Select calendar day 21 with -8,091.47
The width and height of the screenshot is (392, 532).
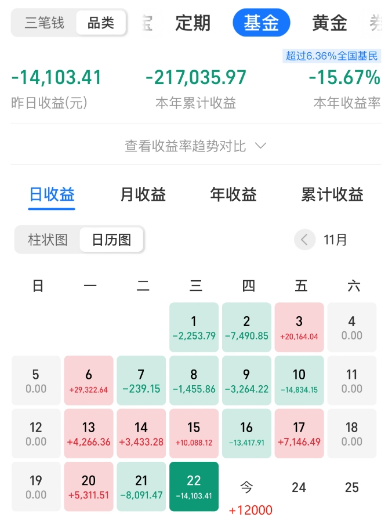[x=141, y=487]
